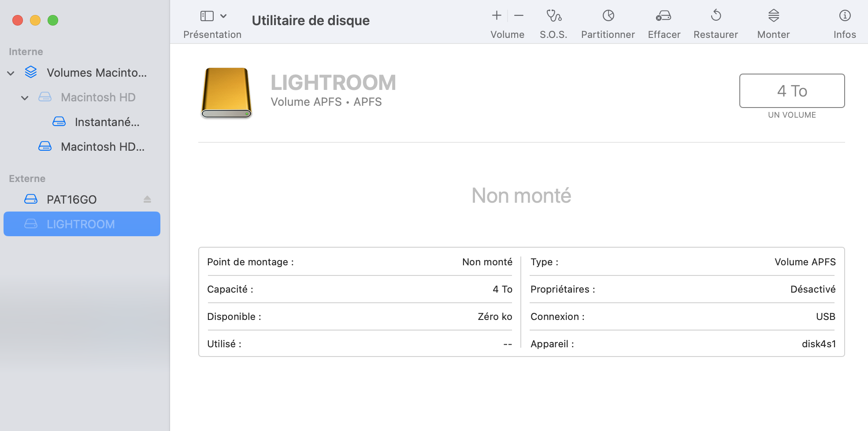Click the LIGHTROOM yellow drive thumbnail
The width and height of the screenshot is (868, 431).
(226, 93)
